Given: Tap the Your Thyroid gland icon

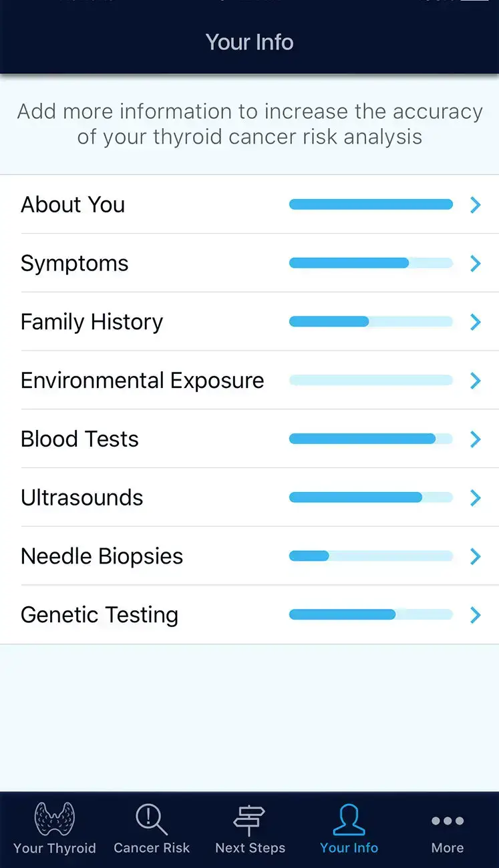Looking at the screenshot, I should click(x=54, y=820).
